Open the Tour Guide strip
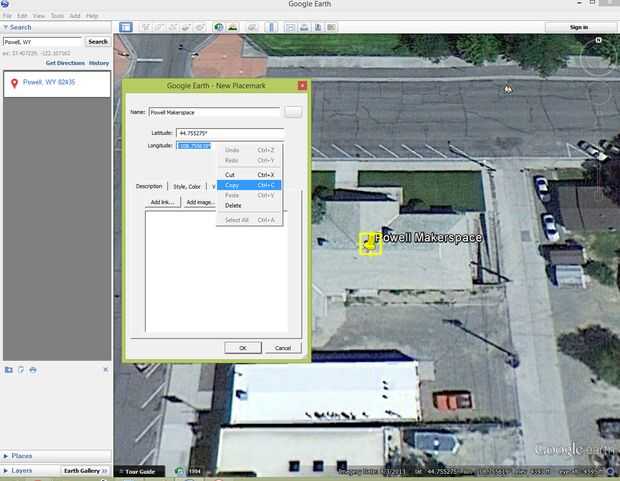This screenshot has width=620, height=481. coord(139,472)
